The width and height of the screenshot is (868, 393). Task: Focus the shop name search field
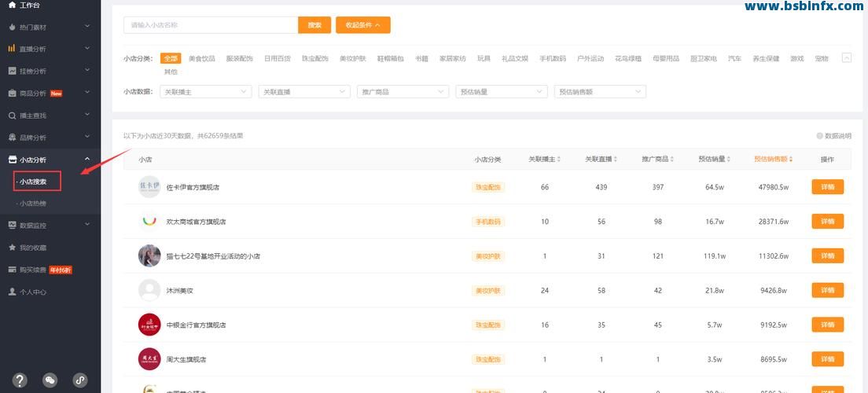pos(211,25)
